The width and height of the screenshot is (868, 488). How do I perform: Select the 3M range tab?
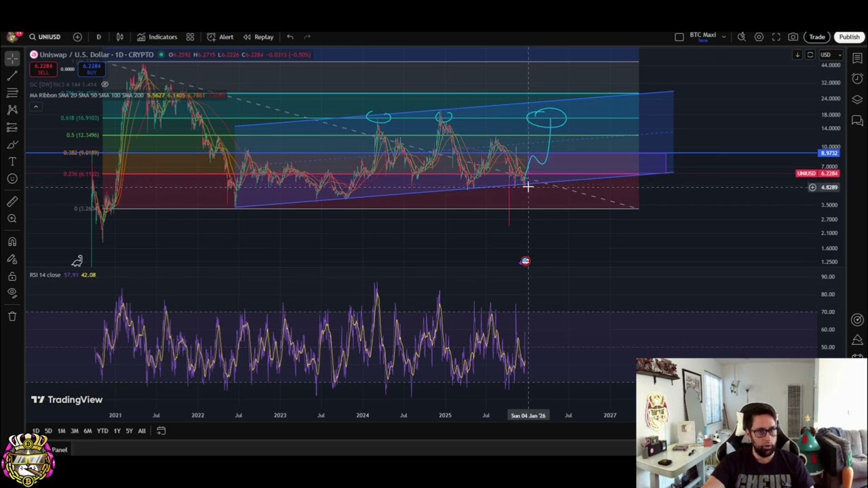75,431
